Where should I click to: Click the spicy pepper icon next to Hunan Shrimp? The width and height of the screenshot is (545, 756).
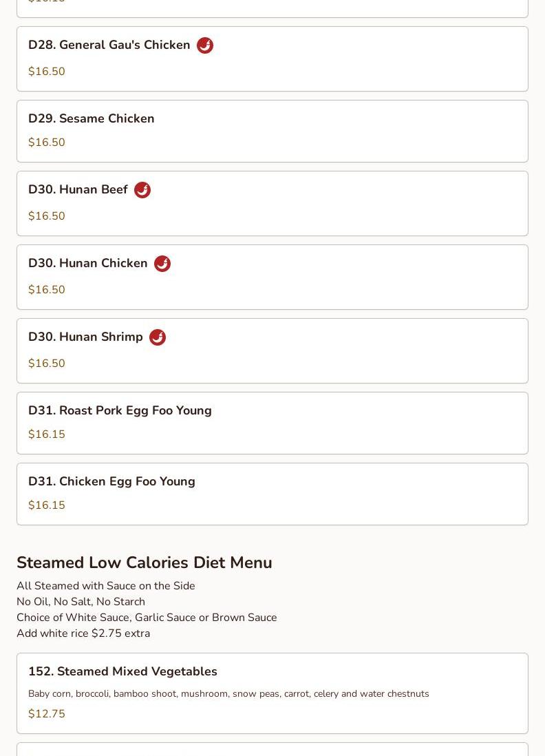(158, 337)
